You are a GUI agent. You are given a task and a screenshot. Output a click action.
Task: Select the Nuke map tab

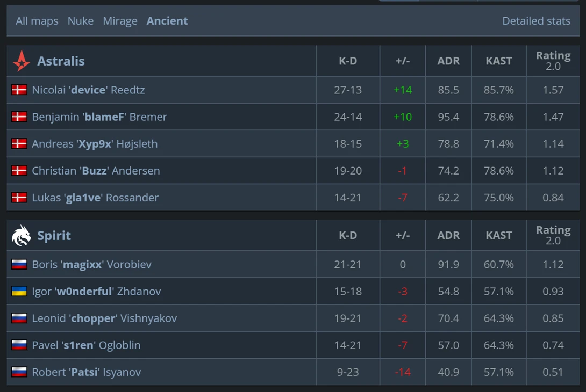(x=81, y=21)
